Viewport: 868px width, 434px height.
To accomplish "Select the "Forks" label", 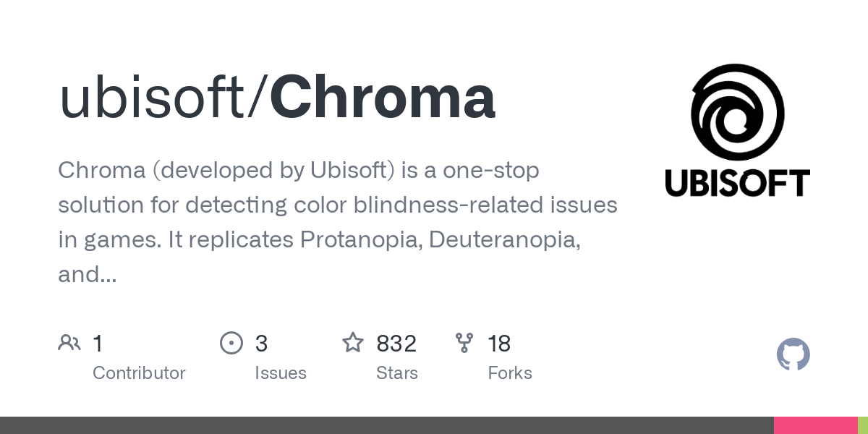I will tap(510, 373).
